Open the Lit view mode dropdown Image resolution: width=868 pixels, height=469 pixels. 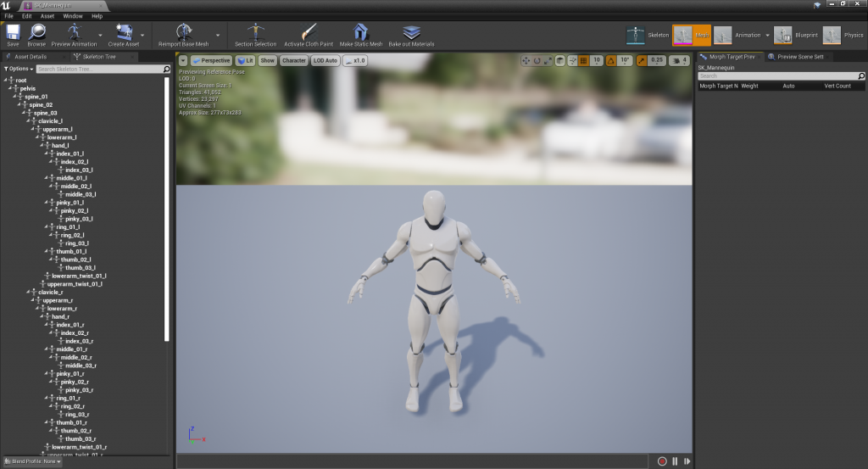[x=245, y=60]
